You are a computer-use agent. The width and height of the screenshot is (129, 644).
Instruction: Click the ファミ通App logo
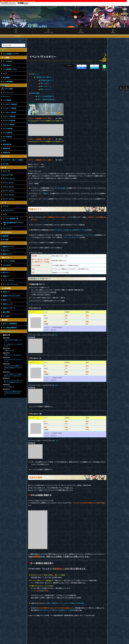tap(23, 3)
